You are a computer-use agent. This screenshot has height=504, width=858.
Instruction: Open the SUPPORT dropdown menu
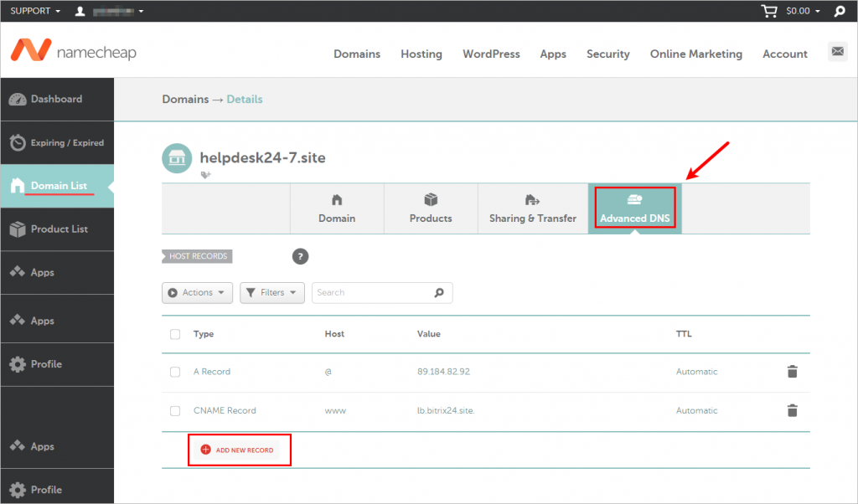[x=35, y=11]
